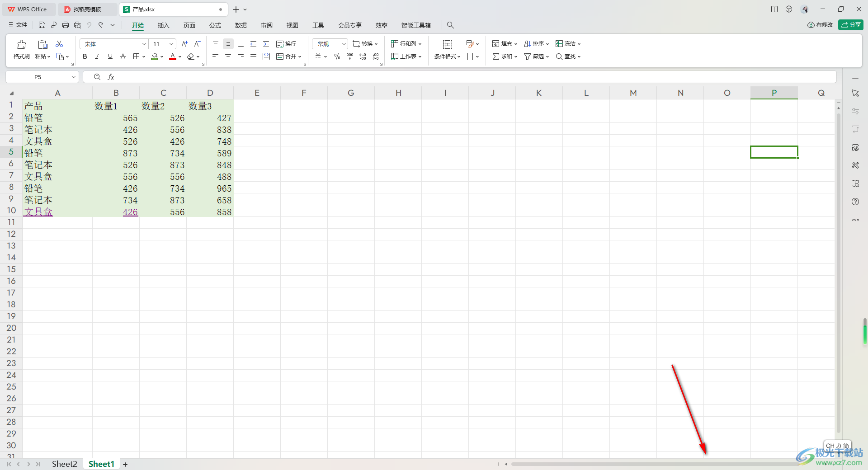Open the Page (页面) ribbon tab

189,25
